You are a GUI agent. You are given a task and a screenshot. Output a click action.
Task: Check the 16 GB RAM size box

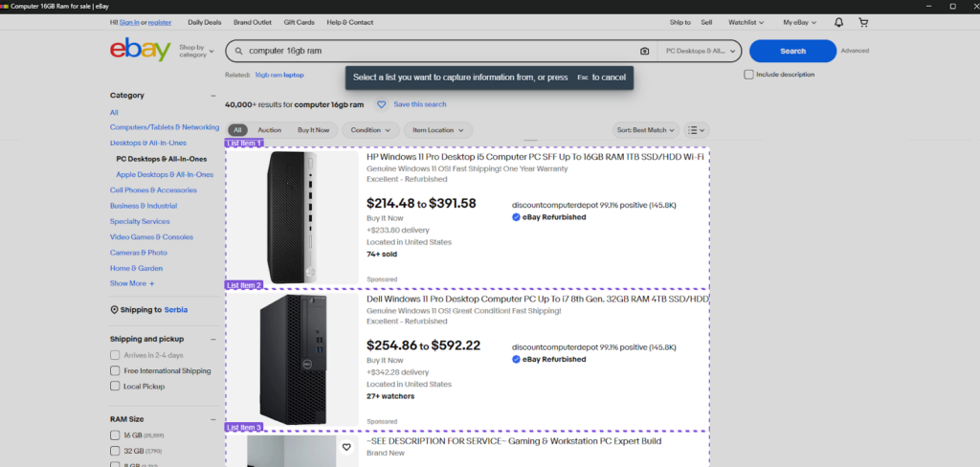115,435
